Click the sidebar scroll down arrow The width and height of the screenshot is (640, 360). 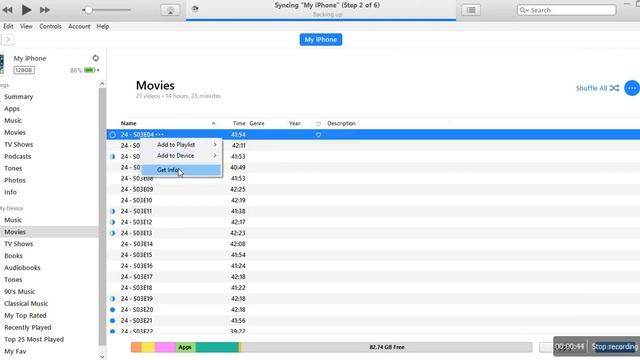coord(102,356)
